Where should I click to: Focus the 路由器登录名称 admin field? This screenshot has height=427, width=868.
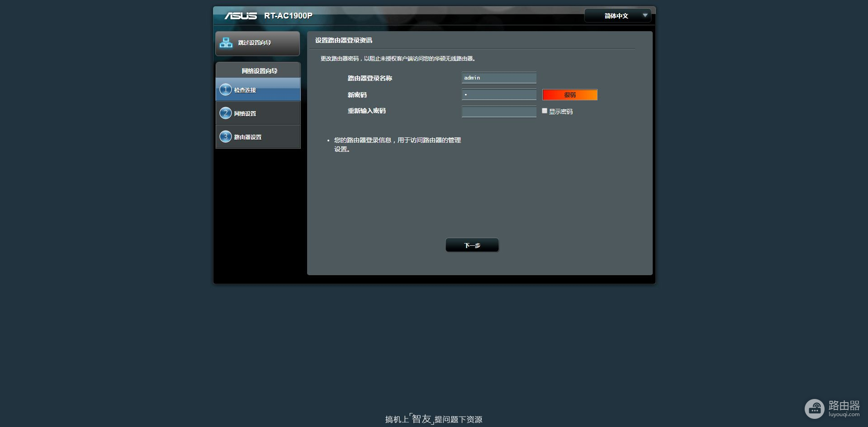click(x=499, y=78)
